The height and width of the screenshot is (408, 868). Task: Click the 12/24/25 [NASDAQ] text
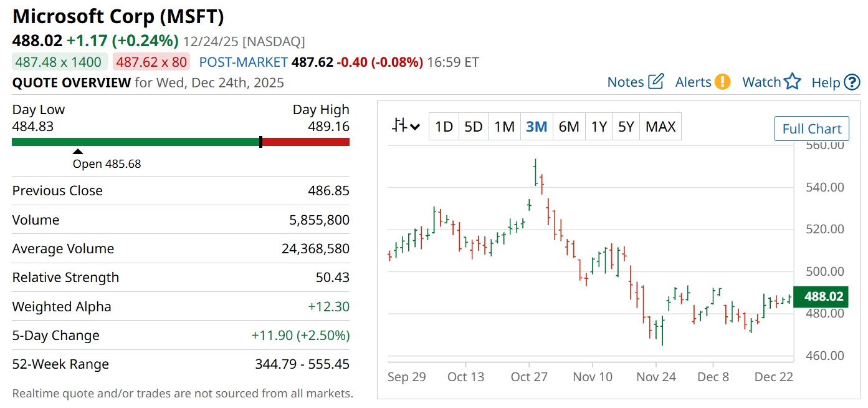click(244, 42)
